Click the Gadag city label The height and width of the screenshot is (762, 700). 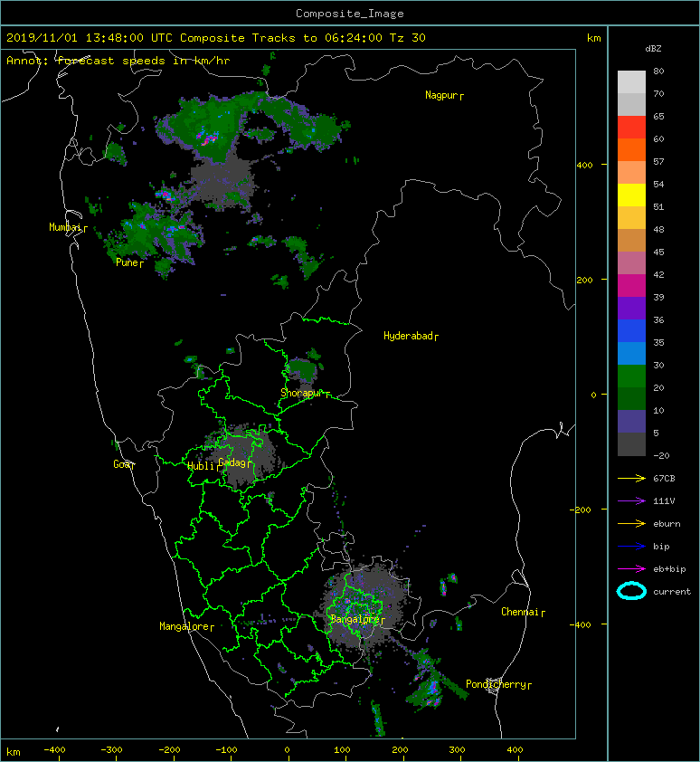[232, 462]
